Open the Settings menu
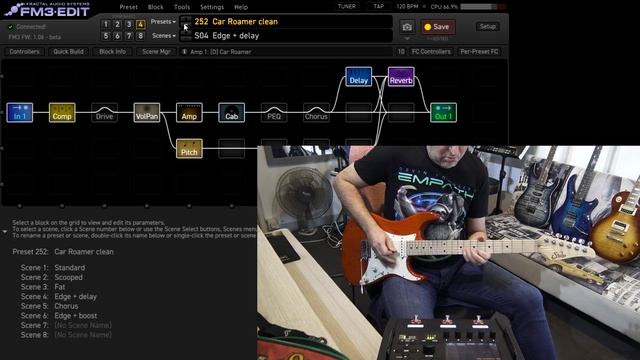Screen dimensions: 640x360 point(212,7)
